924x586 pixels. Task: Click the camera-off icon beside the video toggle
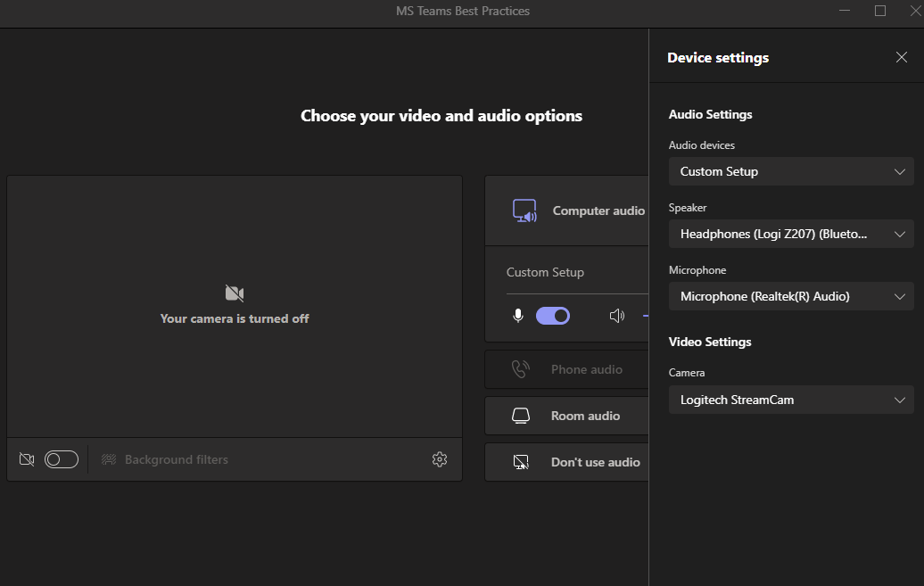click(27, 459)
